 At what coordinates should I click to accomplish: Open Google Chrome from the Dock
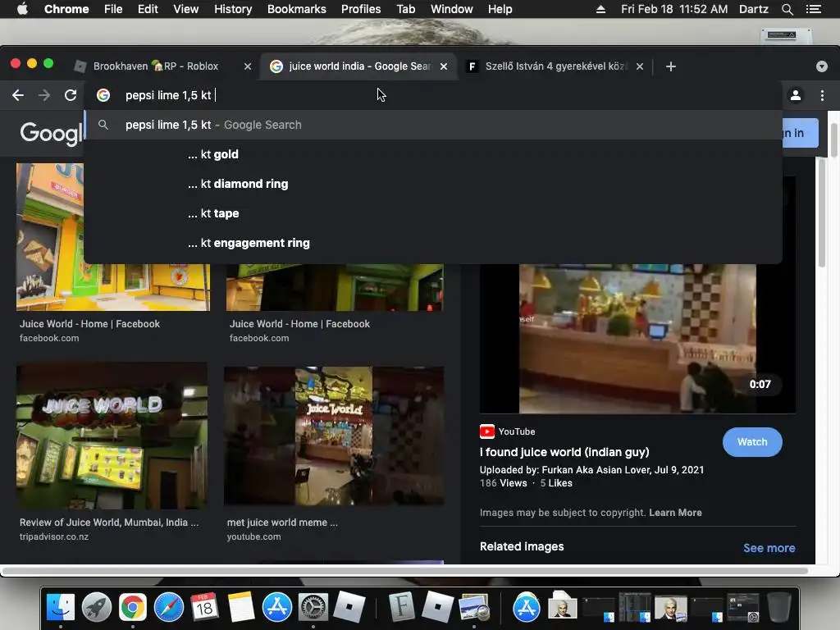point(133,608)
